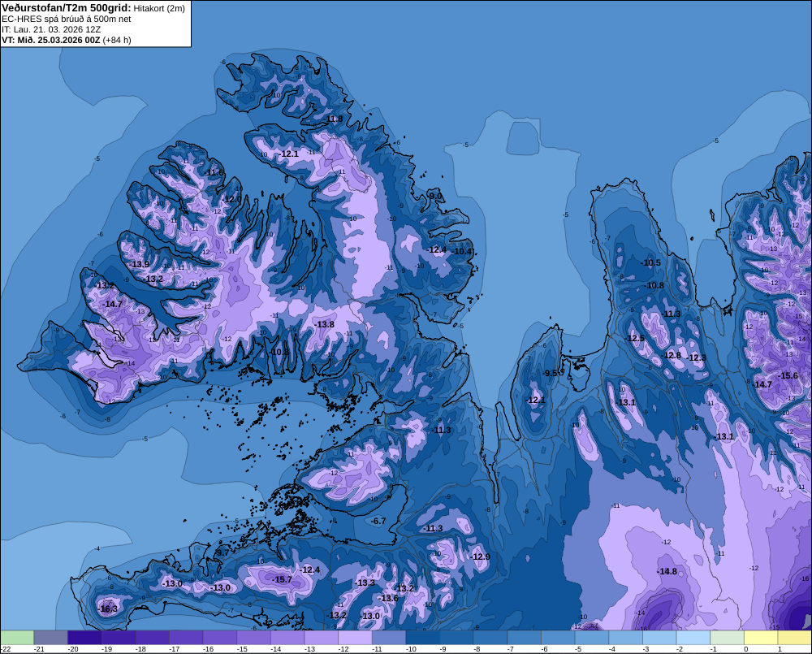Image resolution: width=812 pixels, height=654 pixels.
Task: Select the -15.7 temperature reading
Action: click(283, 580)
